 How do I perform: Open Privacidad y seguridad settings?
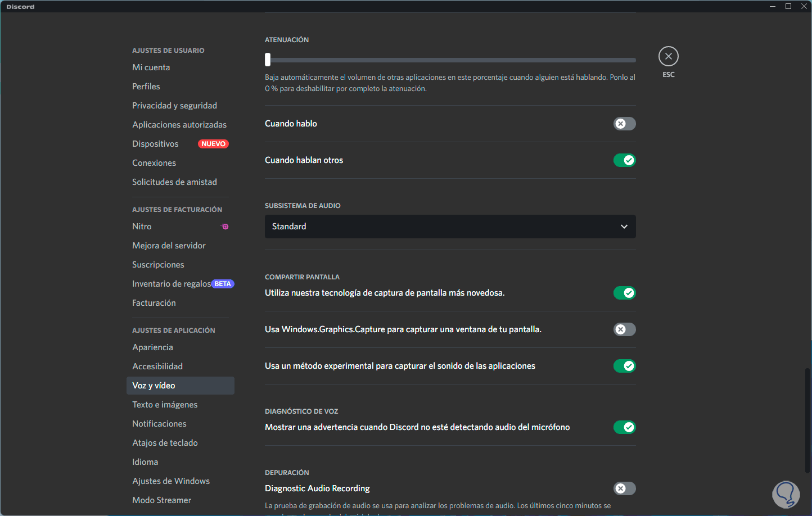[174, 106]
